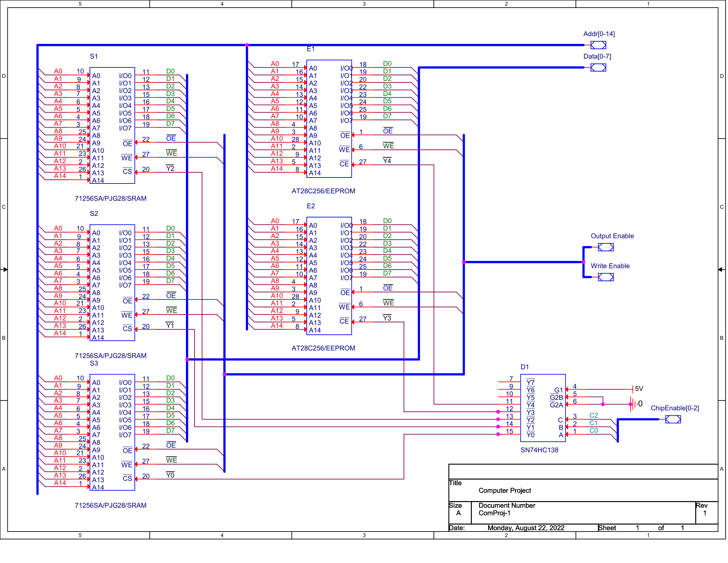Click the ComProj-1 document number
Viewport: 728px width, 563px height.
click(494, 513)
